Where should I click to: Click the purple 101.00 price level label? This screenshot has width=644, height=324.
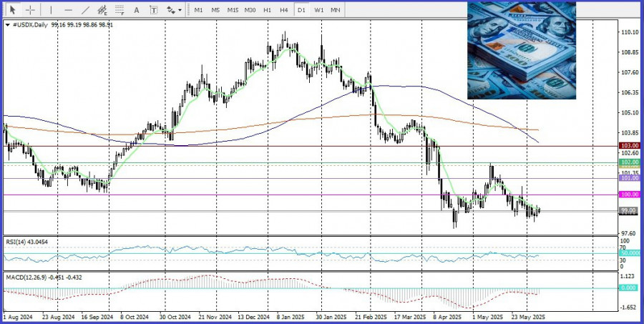[x=630, y=178]
